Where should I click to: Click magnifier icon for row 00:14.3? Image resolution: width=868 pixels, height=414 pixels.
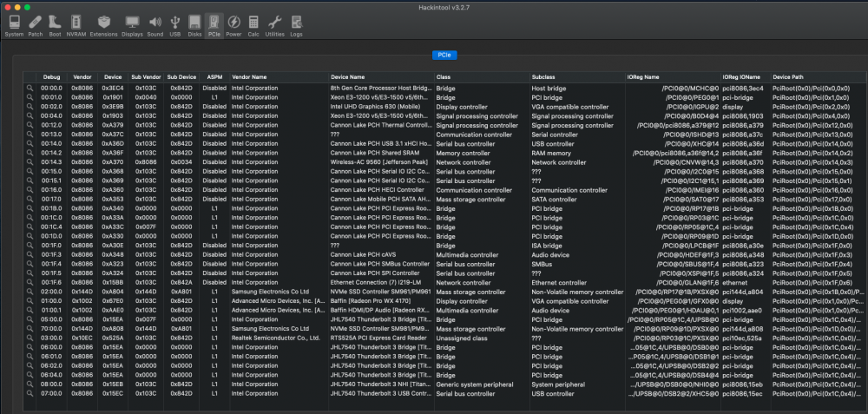(x=30, y=162)
